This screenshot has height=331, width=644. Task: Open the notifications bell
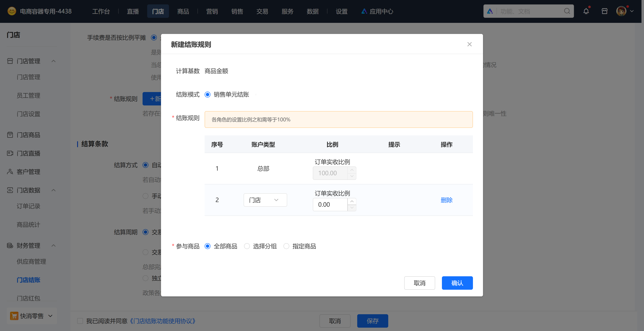click(586, 11)
